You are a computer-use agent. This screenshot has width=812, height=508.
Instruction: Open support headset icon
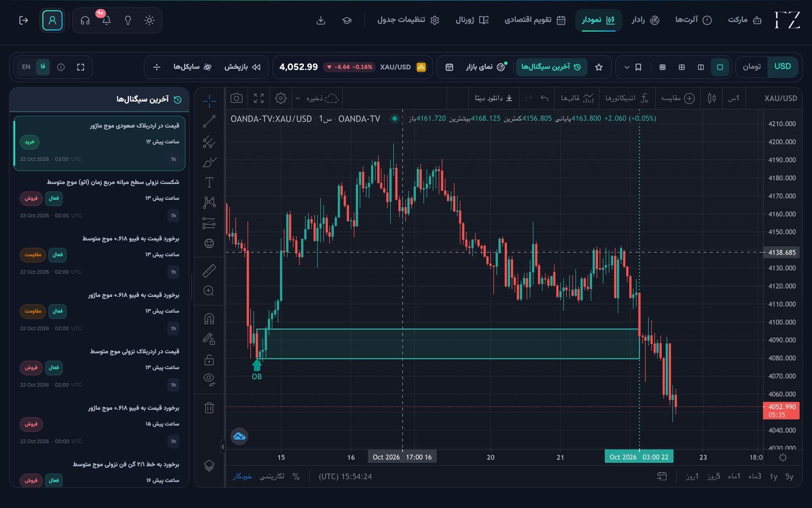coord(85,20)
